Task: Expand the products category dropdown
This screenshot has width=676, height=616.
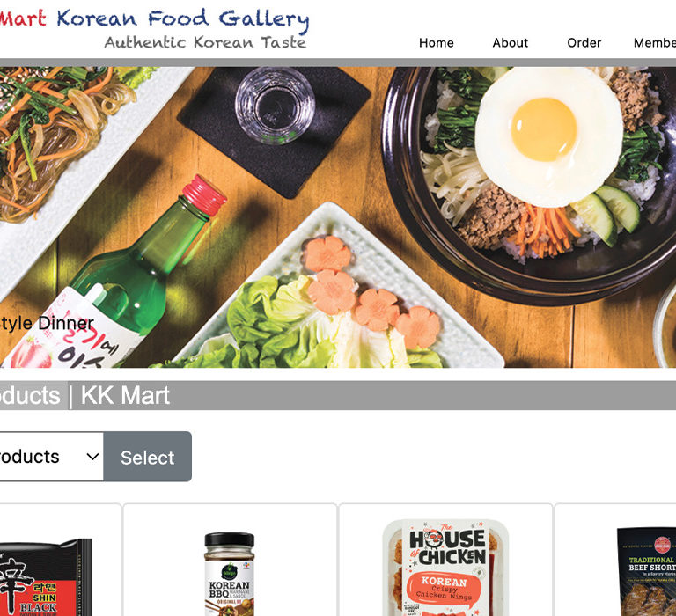Action: 51,457
